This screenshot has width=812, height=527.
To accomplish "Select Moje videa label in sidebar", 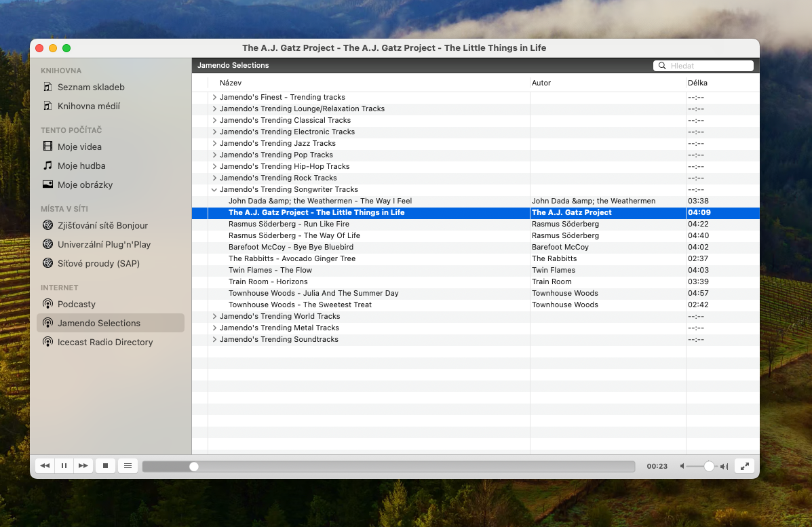I will click(80, 147).
